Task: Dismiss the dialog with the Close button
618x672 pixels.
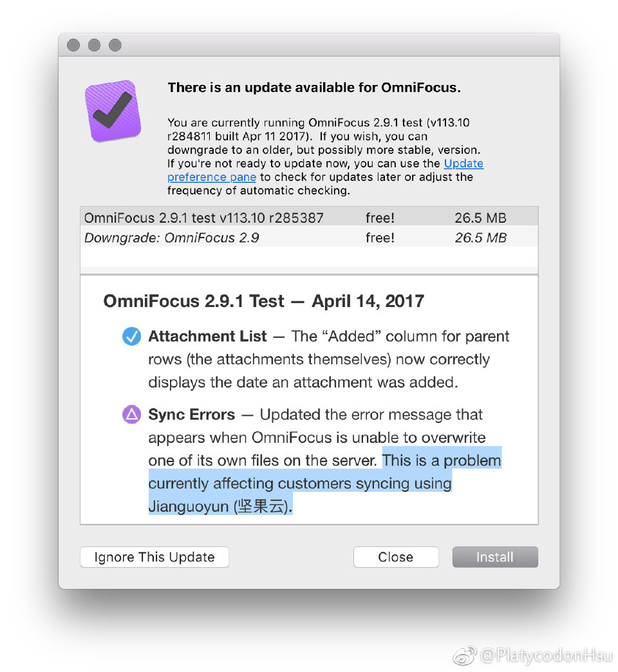Action: [396, 557]
